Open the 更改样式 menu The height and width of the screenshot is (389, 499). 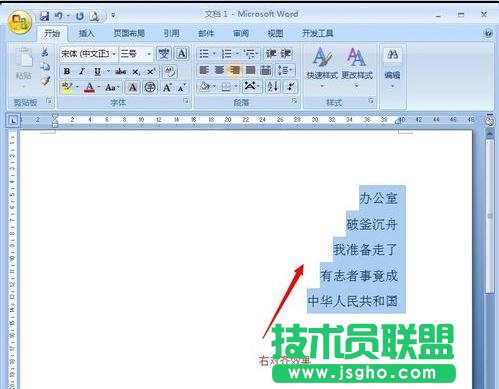coord(357,68)
